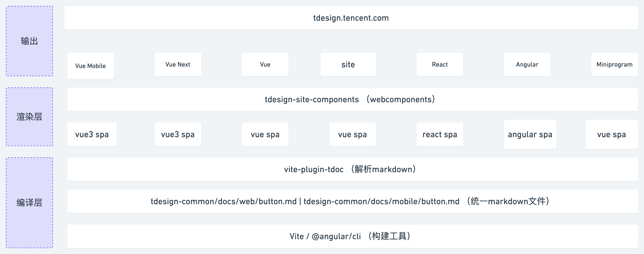Click the tdesign.tencent.com box

click(x=351, y=18)
